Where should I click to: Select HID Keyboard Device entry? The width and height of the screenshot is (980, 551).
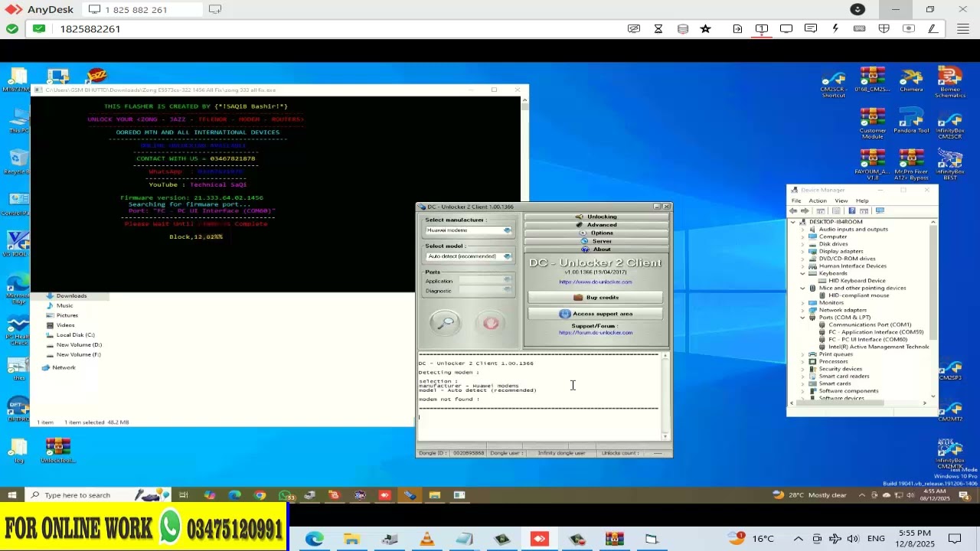tap(857, 281)
